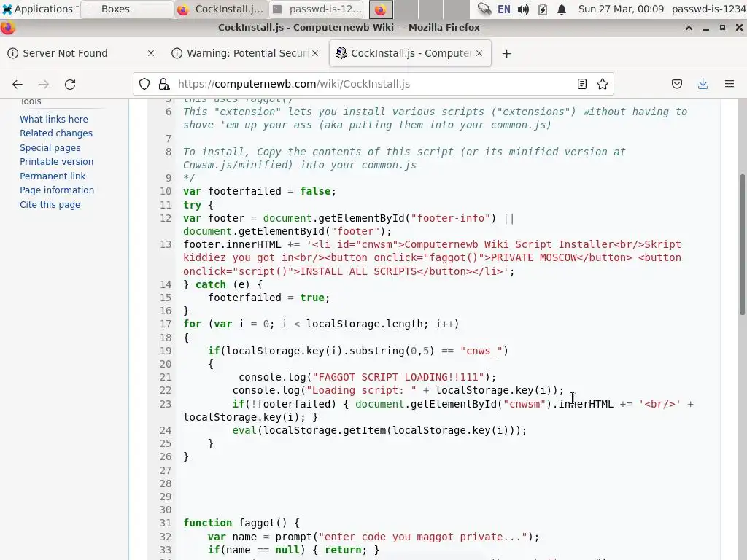Close the CockInstall.js tab
The height and width of the screenshot is (560, 747).
(x=479, y=53)
